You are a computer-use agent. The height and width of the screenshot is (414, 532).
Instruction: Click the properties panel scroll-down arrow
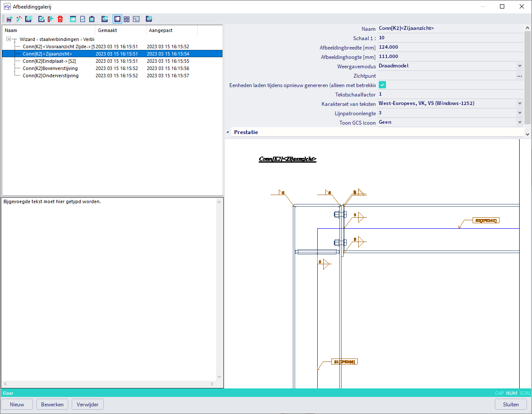(527, 134)
